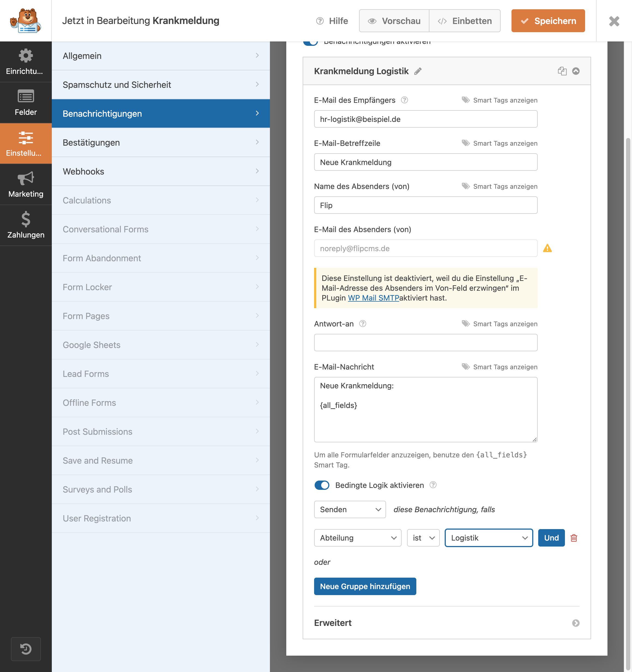
Task: Click the Einbetten embed button
Action: [465, 21]
